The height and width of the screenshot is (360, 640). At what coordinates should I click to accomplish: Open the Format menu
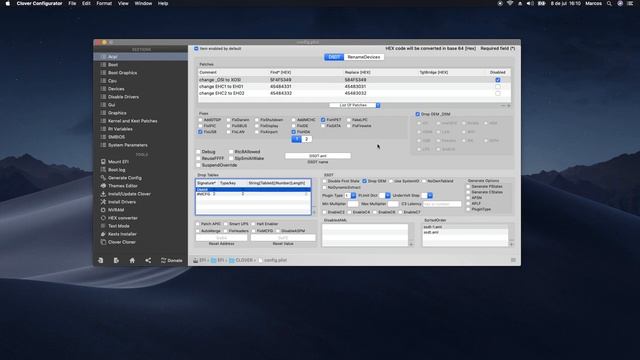(x=104, y=3)
